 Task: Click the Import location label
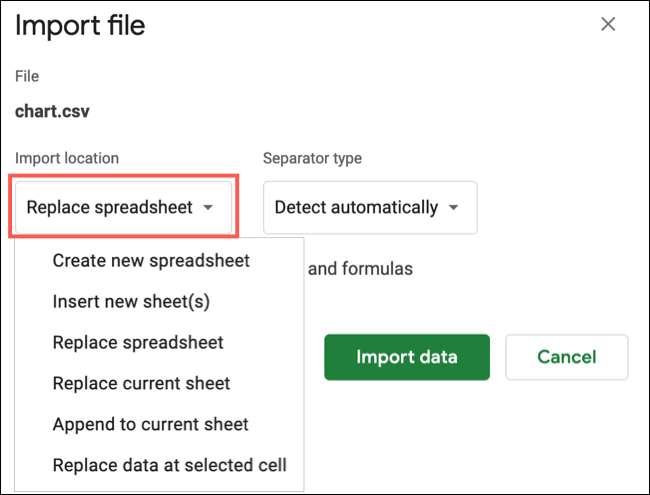click(x=67, y=158)
